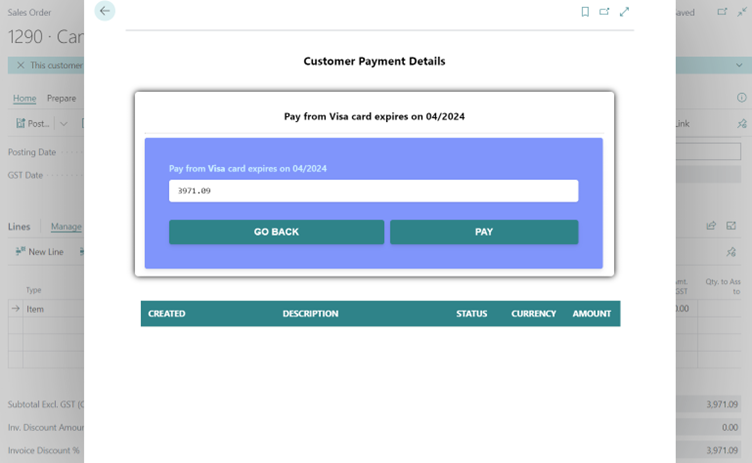The image size is (752, 463).
Task: Expand the notification bar chevron
Action: pyautogui.click(x=739, y=65)
